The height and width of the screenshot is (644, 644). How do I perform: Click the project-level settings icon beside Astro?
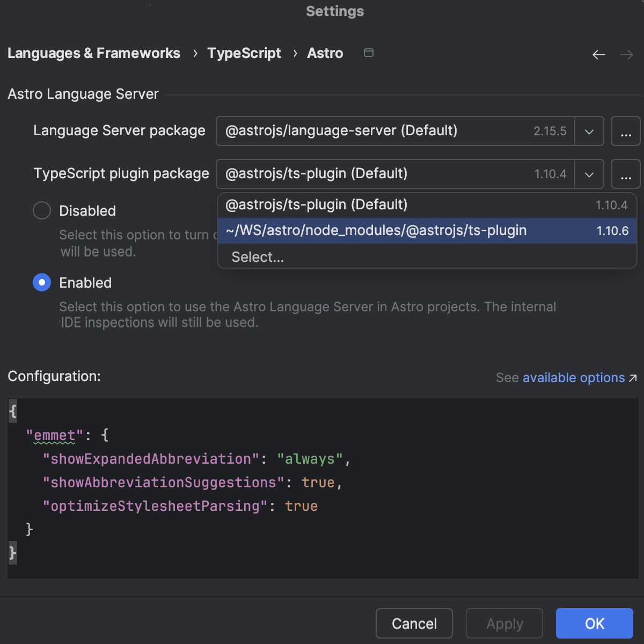pyautogui.click(x=369, y=53)
